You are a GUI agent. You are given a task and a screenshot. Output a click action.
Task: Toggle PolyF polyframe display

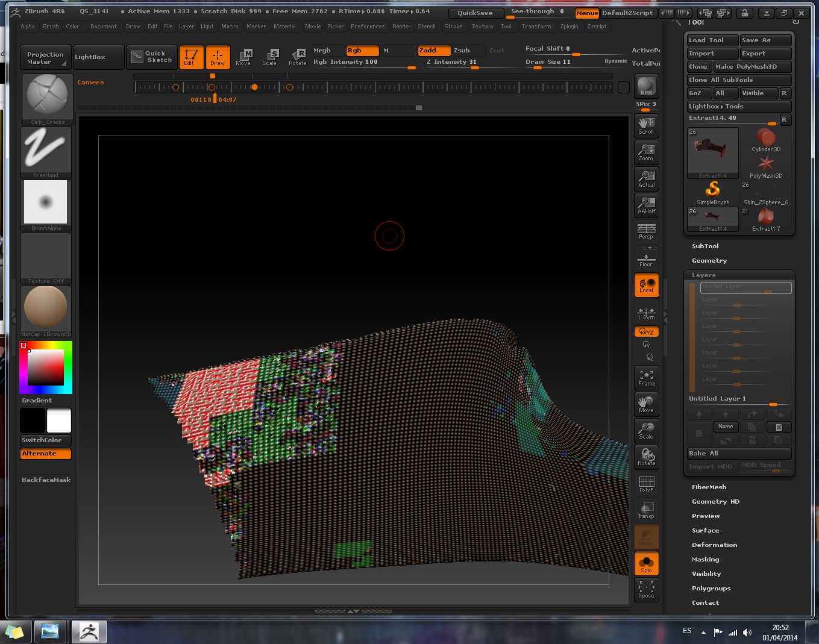(646, 484)
